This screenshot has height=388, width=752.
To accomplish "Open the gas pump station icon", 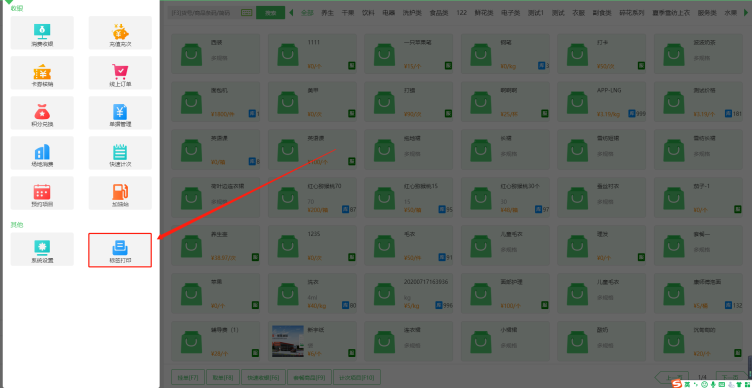I will [x=120, y=193].
